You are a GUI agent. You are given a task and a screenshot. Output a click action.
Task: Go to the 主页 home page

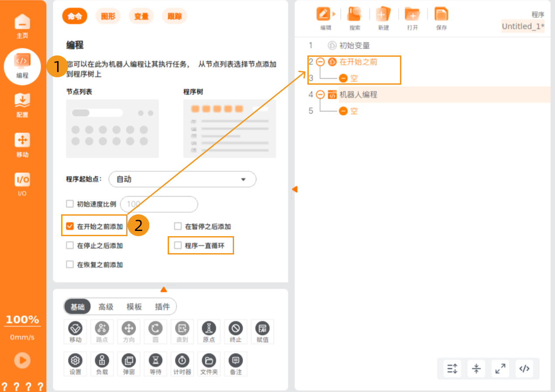[x=22, y=26]
